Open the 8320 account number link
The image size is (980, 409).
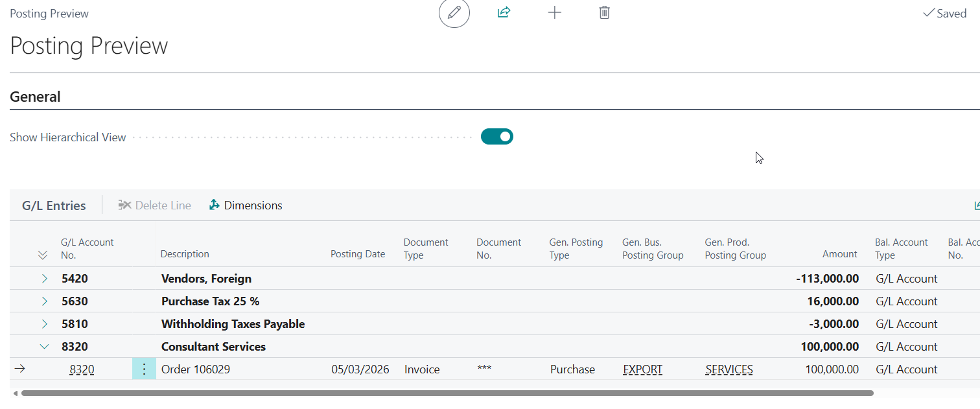coord(82,369)
